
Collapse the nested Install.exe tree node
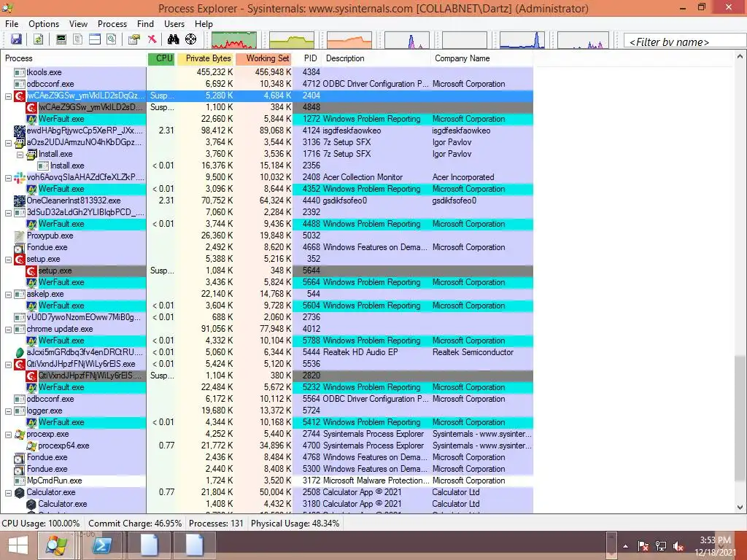(x=20, y=155)
